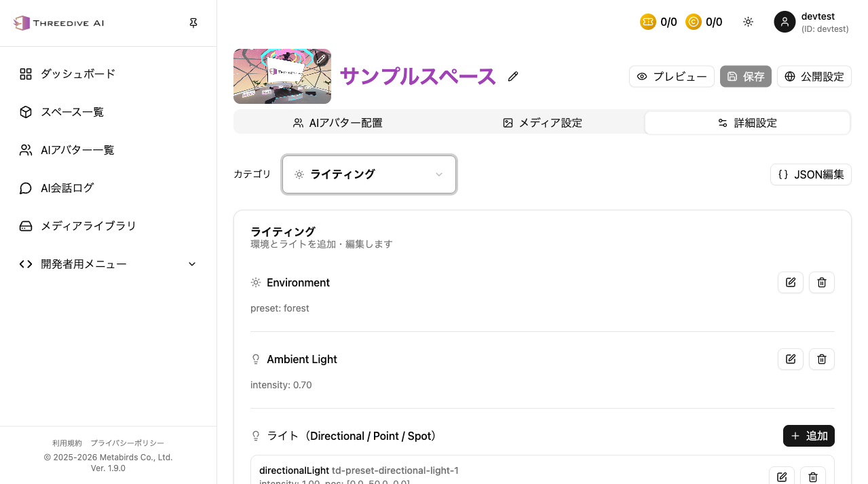This screenshot has height=484, width=868.
Task: Click devtest username text
Action: [x=818, y=16]
